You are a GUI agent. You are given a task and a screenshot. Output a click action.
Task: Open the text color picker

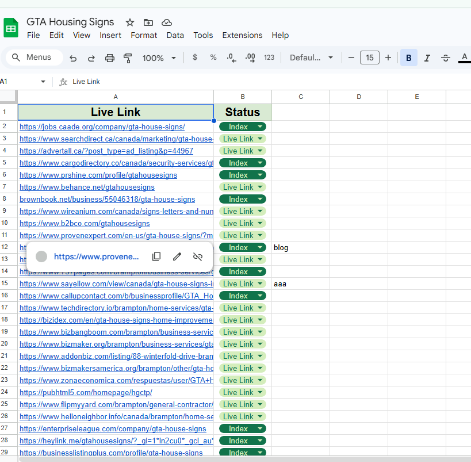point(464,58)
